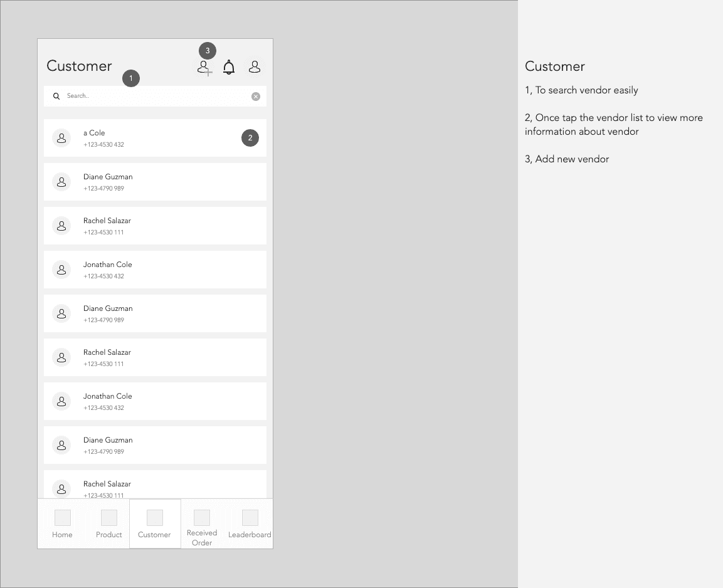
Task: Click annotation marker number 2
Action: coord(250,138)
